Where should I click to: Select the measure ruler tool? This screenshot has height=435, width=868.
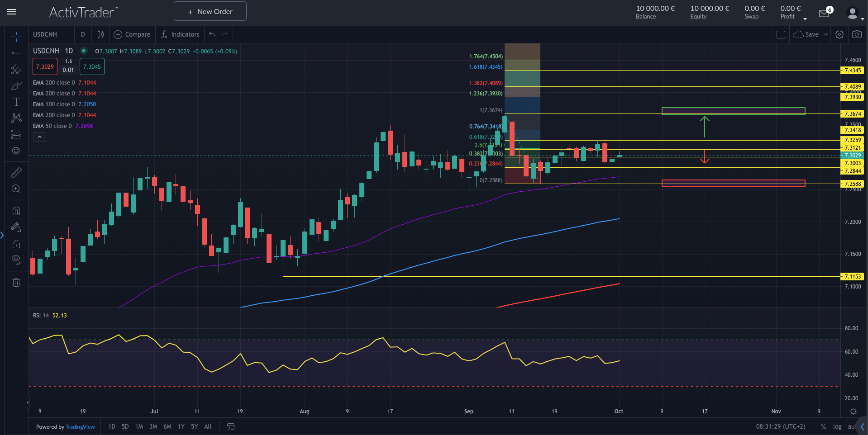click(16, 172)
